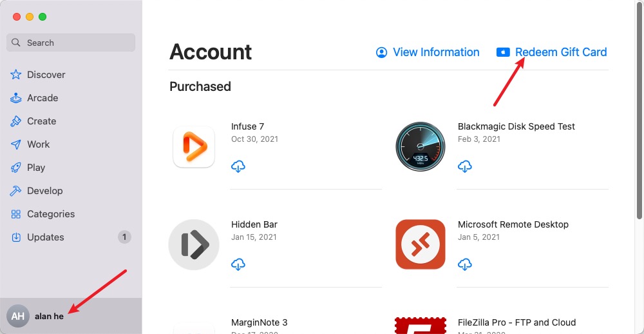
Task: Download Microsoft Remote Desktop via cloud icon
Action: pos(464,264)
